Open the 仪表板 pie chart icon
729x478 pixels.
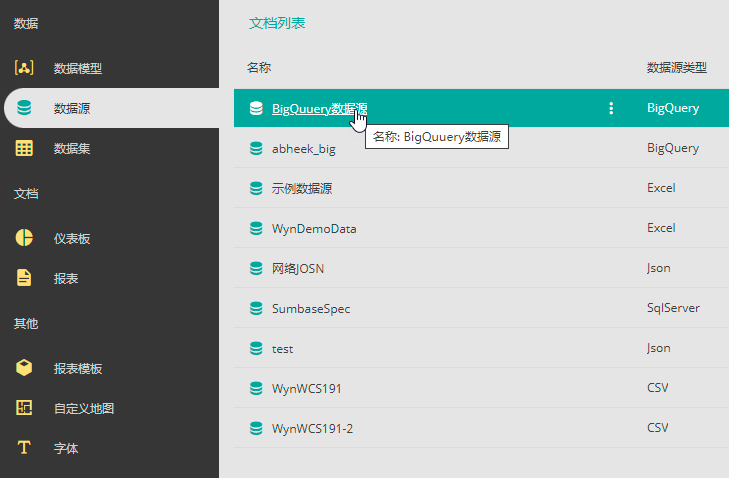click(x=24, y=238)
